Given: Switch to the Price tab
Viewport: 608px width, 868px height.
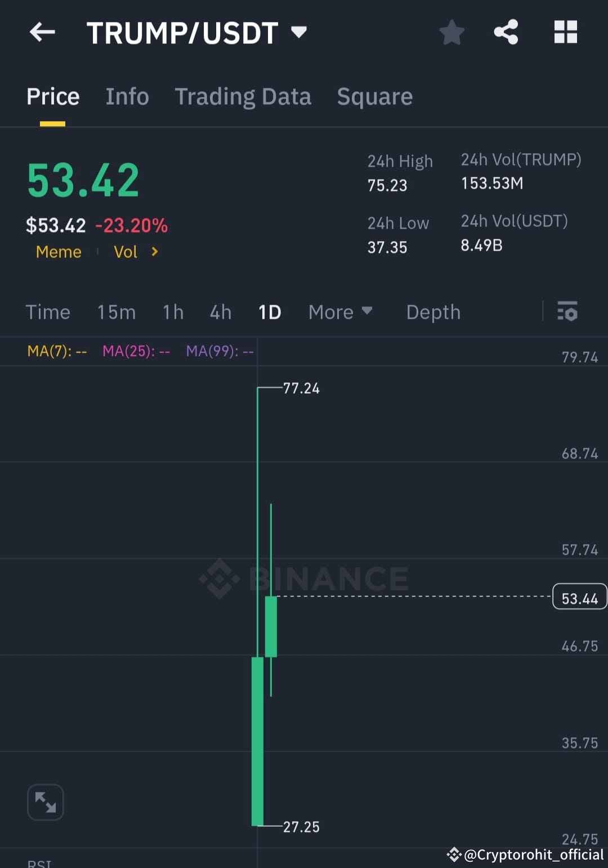Looking at the screenshot, I should pyautogui.click(x=53, y=97).
